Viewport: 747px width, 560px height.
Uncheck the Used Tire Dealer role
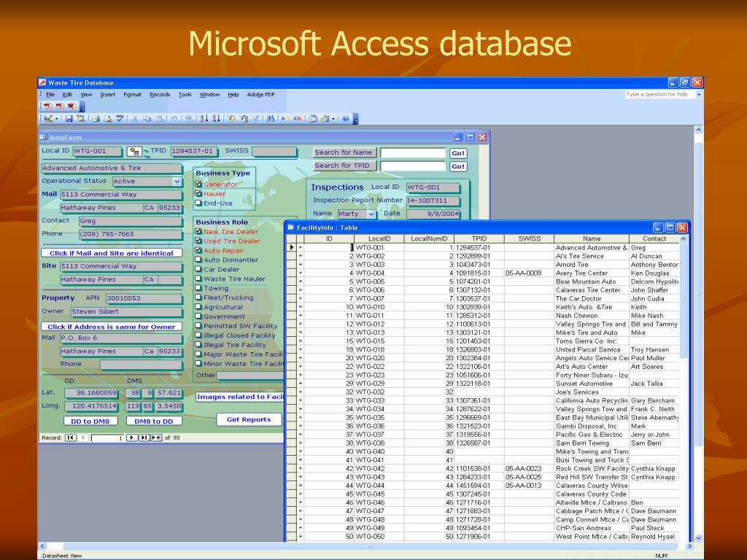198,241
